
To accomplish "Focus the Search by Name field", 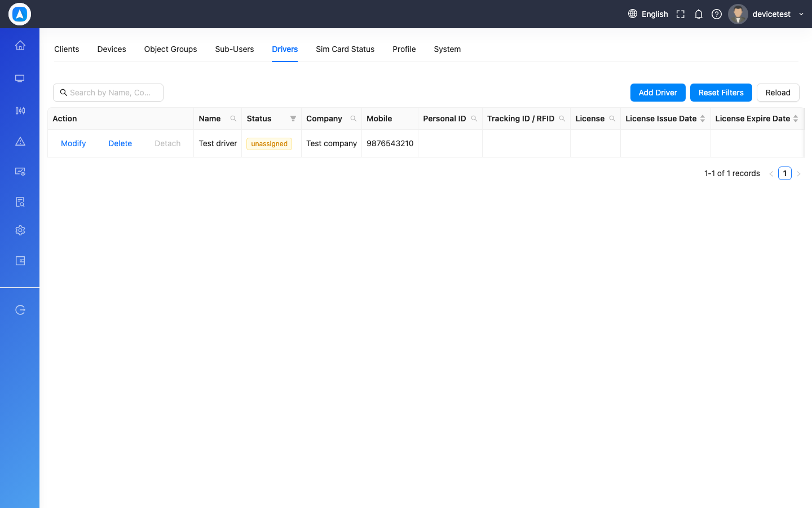I will click(x=108, y=93).
